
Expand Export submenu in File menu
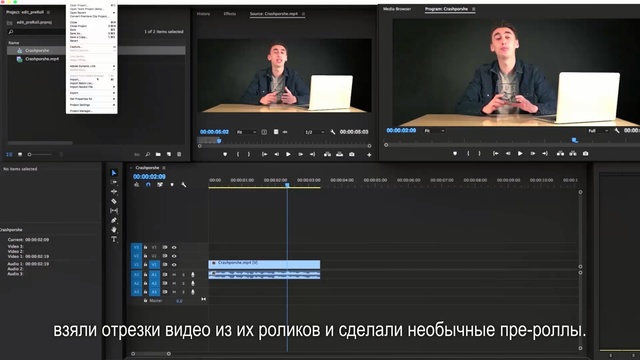(x=92, y=93)
